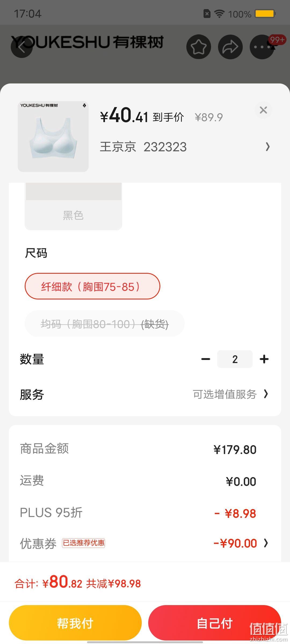Tap the quantity field showing 2
This screenshot has width=290, height=644.
[x=235, y=359]
